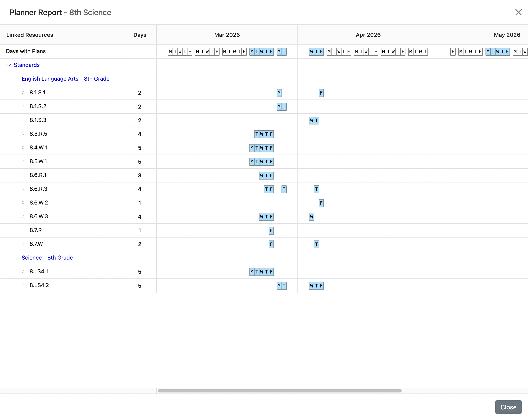This screenshot has width=528, height=420.
Task: Click the April W marker in 8.LS4.2 row
Action: coord(312,286)
